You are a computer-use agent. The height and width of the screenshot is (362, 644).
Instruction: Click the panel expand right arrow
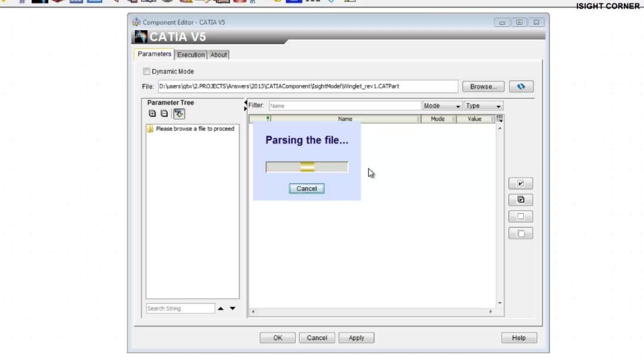pyautogui.click(x=246, y=109)
